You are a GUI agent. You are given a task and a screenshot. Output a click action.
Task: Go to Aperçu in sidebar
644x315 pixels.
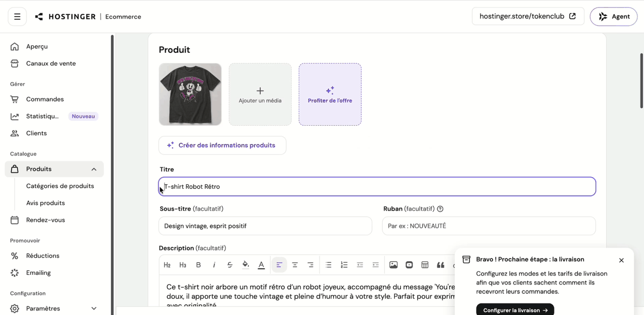point(37,46)
